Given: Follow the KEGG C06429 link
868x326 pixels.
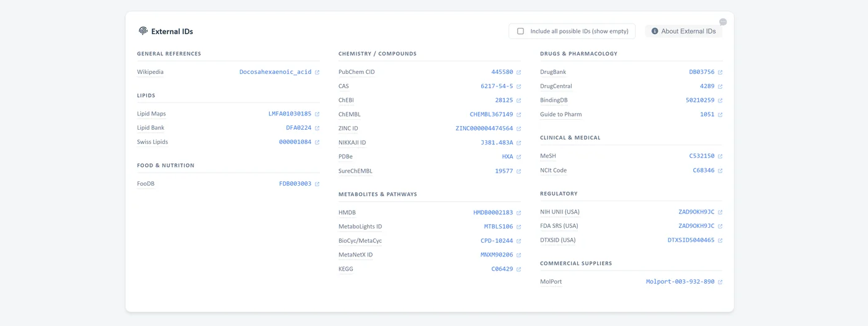Looking at the screenshot, I should tap(502, 269).
